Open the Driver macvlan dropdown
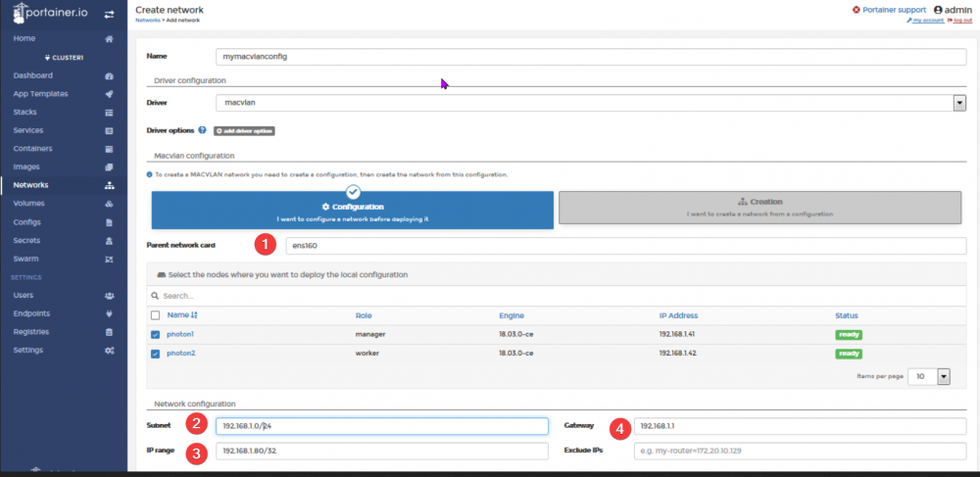Screen dimensions: 980x477 pos(590,102)
